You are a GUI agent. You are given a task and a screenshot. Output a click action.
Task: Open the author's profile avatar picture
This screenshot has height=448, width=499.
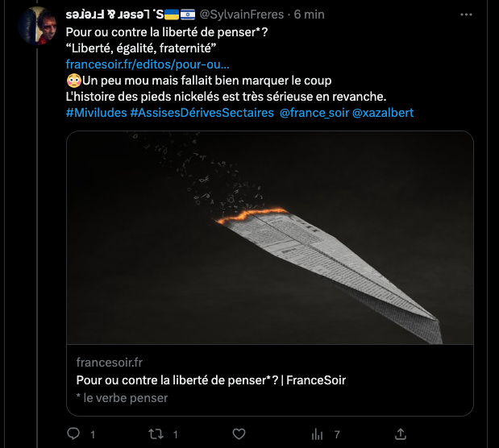pyautogui.click(x=36, y=27)
